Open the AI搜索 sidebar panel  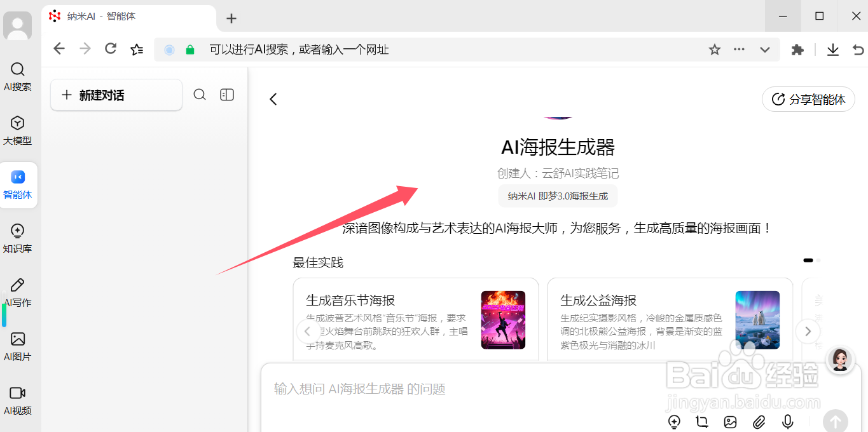tap(18, 76)
